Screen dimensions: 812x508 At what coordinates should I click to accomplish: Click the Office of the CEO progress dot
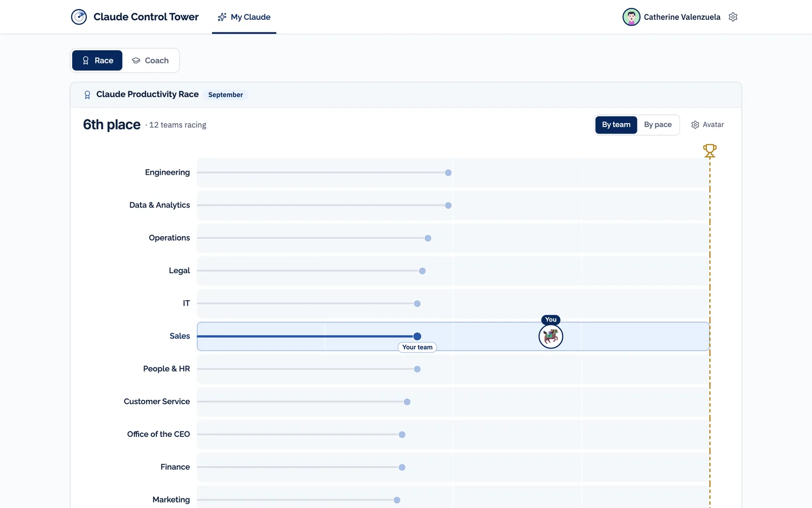click(402, 435)
